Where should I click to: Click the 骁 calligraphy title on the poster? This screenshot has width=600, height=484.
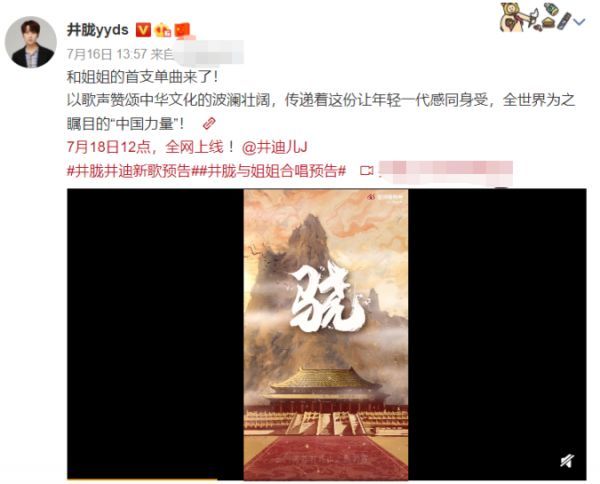326,300
